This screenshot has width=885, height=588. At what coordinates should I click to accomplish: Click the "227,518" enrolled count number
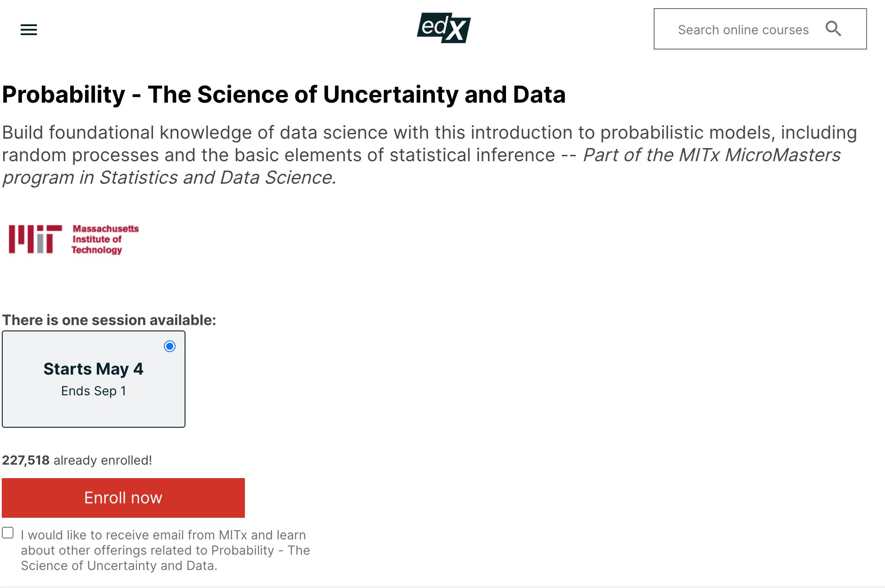26,460
